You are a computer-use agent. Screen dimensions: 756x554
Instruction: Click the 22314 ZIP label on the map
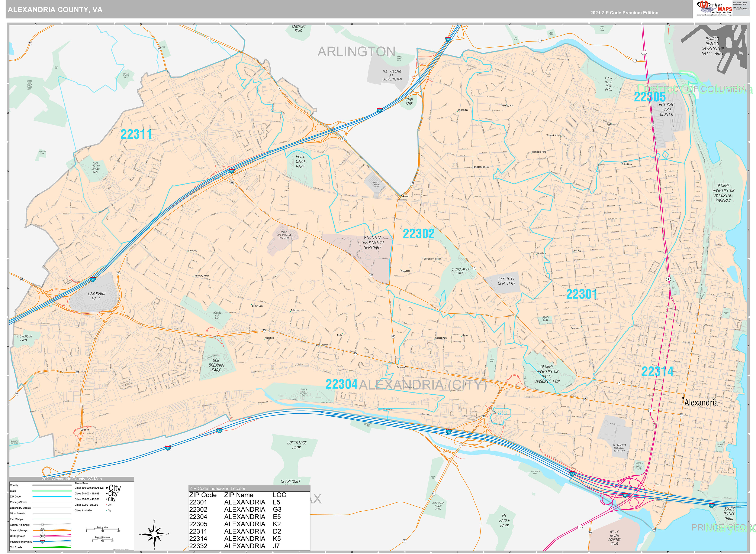click(x=657, y=371)
